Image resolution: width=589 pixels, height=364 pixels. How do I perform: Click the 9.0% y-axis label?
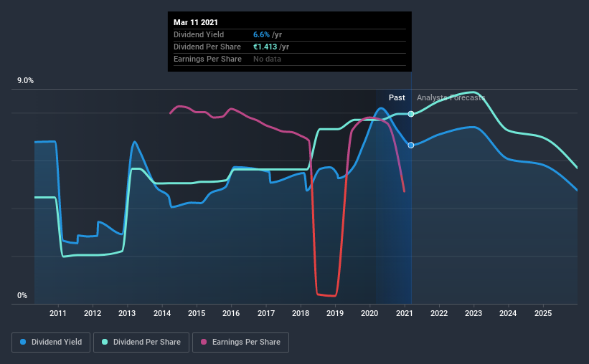point(26,81)
